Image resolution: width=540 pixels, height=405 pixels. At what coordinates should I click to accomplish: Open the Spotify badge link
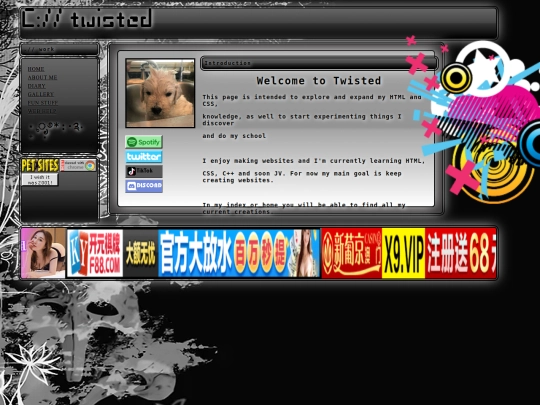(144, 142)
